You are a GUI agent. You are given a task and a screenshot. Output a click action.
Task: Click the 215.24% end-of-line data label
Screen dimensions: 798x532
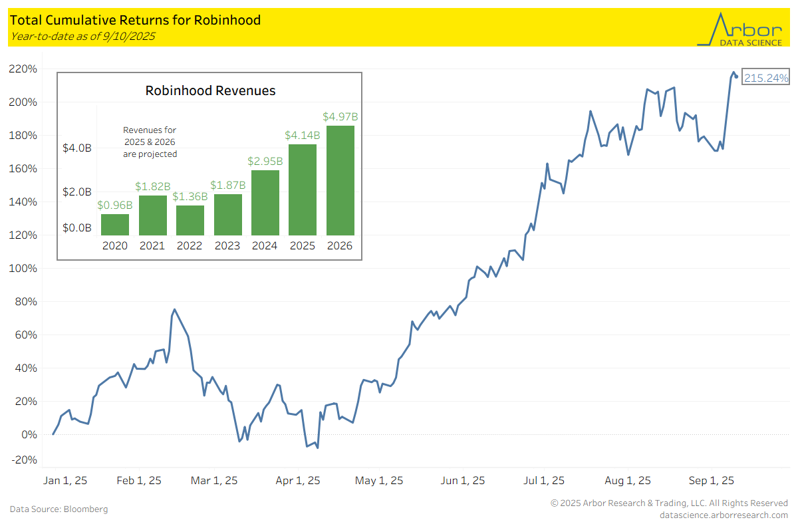(766, 78)
